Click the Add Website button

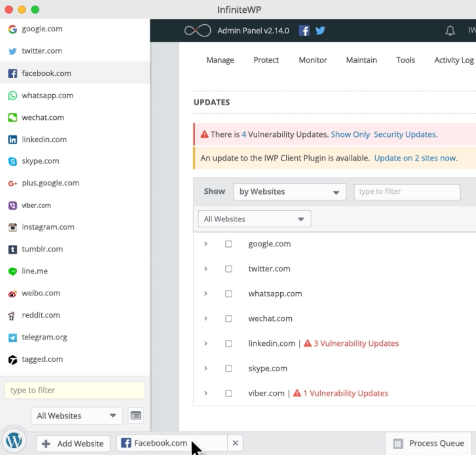[73, 444]
